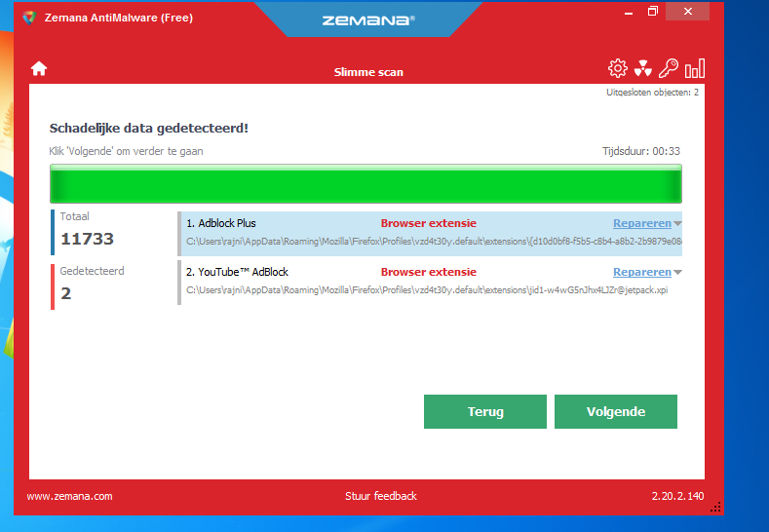Open the www.zemana.com link
The image size is (769, 532).
point(69,496)
